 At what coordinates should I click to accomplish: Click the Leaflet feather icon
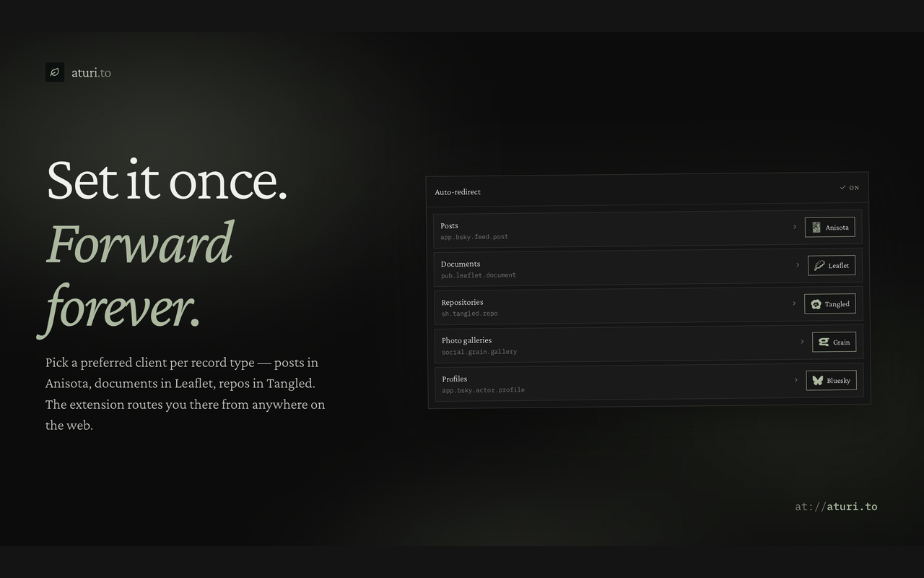[819, 265]
